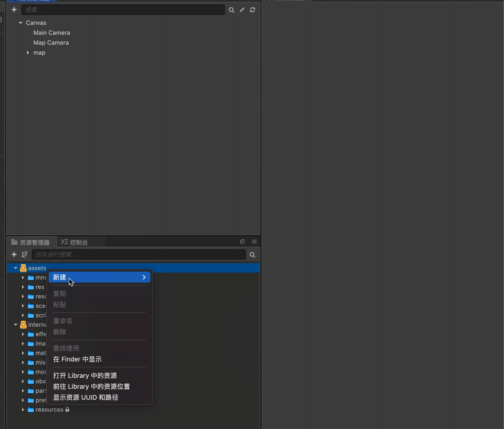Image resolution: width=504 pixels, height=429 pixels.
Task: Collapse the assets root folder
Action: point(16,268)
